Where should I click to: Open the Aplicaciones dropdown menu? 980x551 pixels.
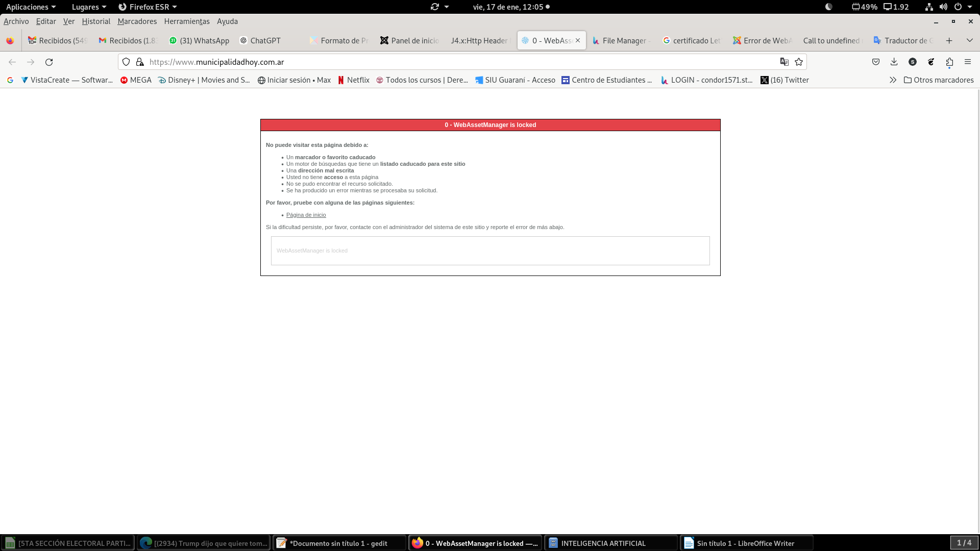pos(31,7)
